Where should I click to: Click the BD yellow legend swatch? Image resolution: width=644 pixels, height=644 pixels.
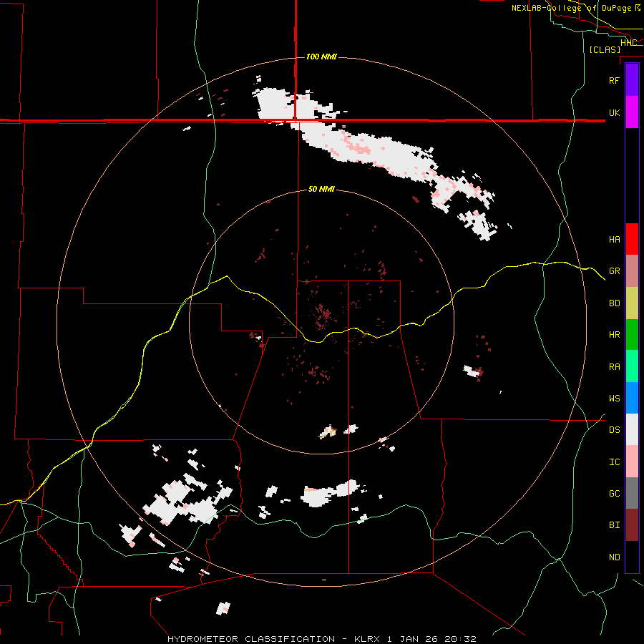pyautogui.click(x=632, y=303)
